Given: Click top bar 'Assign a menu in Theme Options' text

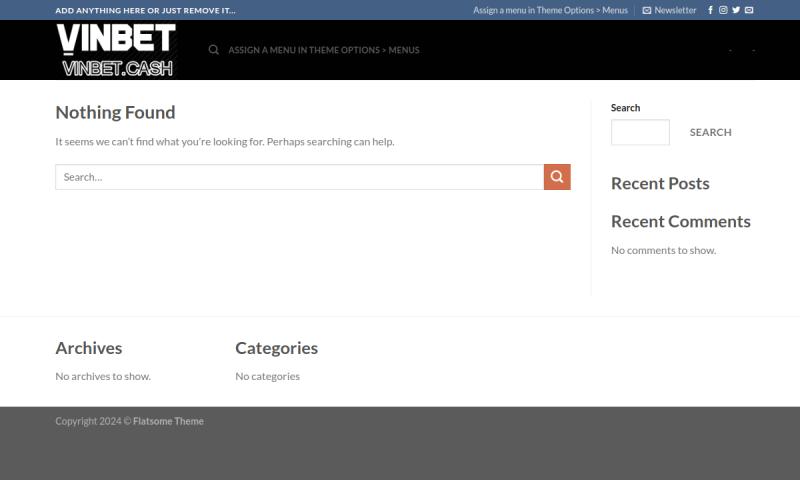Looking at the screenshot, I should coord(550,10).
